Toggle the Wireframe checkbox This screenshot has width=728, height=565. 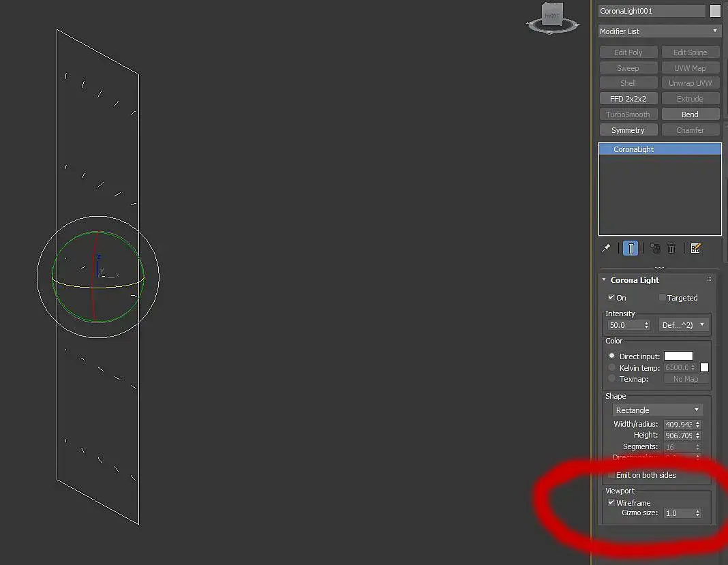611,503
